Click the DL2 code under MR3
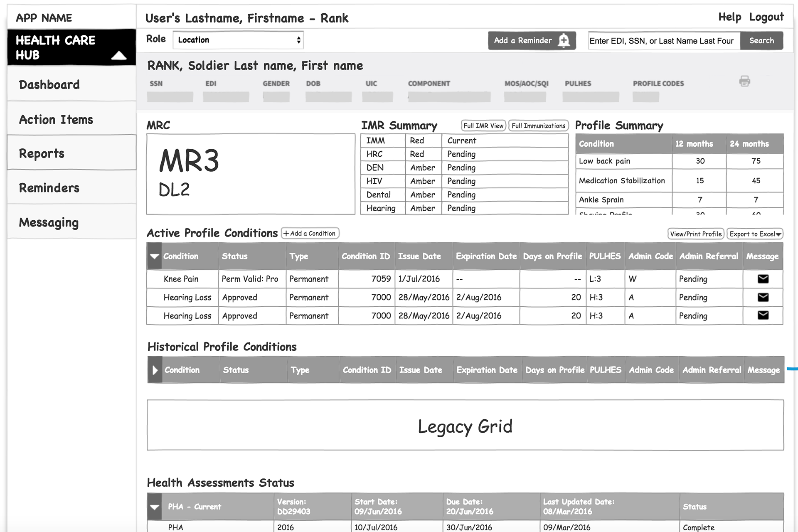The width and height of the screenshot is (798, 532). [x=174, y=190]
